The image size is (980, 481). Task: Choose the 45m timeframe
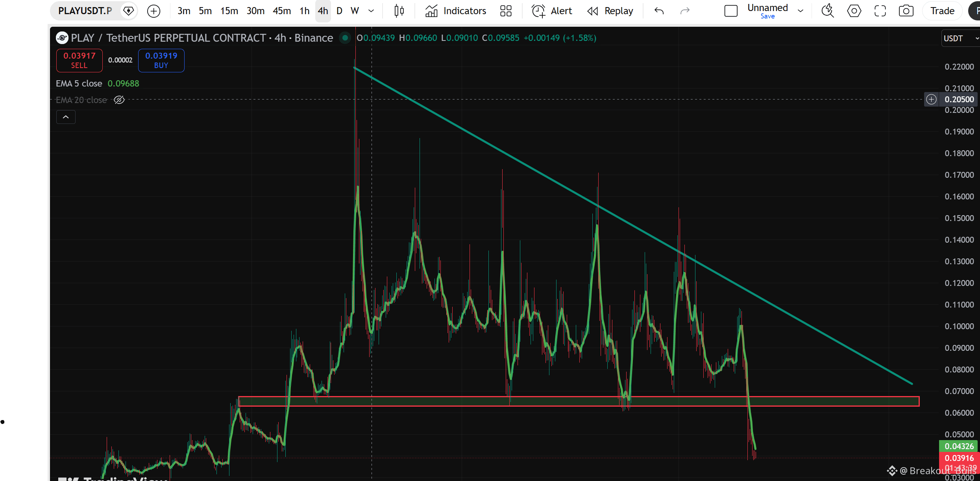tap(282, 11)
